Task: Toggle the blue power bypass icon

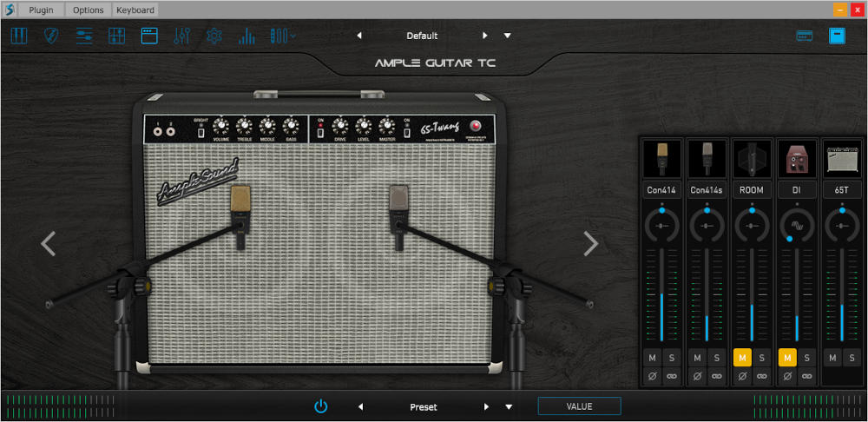Action: [320, 407]
